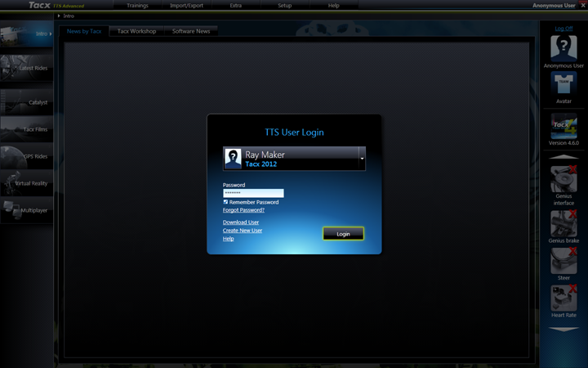Open the Trainings menu
This screenshot has height=368, width=588.
[137, 5]
